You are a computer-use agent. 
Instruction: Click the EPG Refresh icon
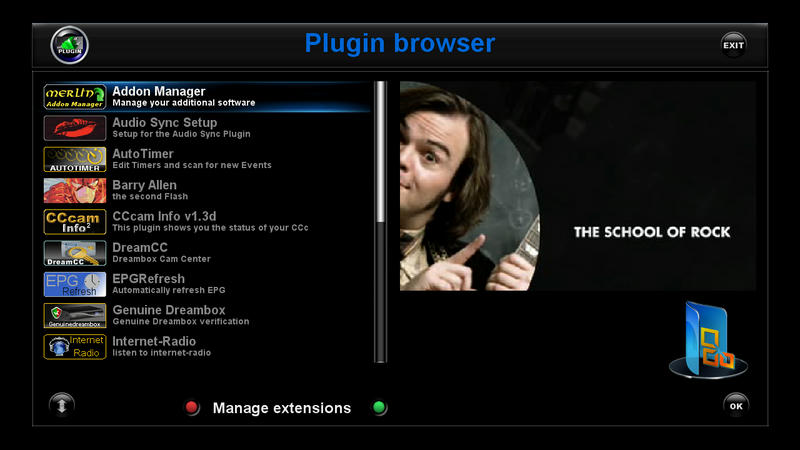point(75,284)
